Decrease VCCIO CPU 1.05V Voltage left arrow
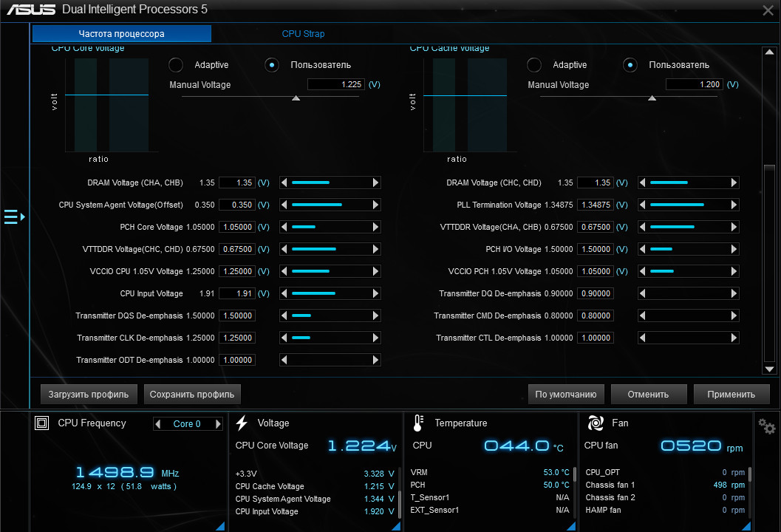The height and width of the screenshot is (532, 781). [284, 271]
